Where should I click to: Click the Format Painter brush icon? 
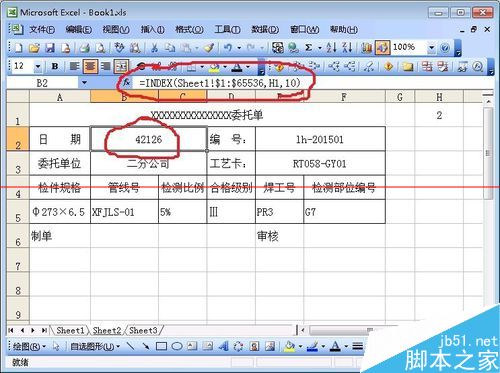pos(209,48)
